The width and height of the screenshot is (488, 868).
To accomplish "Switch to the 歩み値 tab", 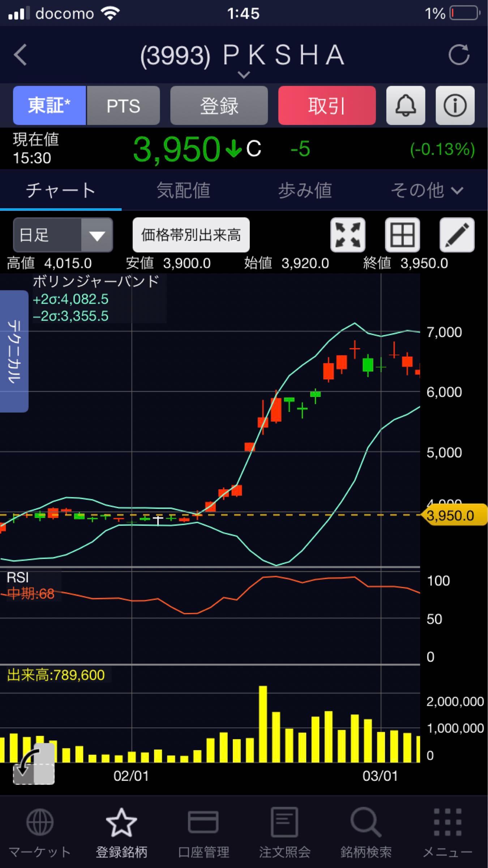I will pyautogui.click(x=305, y=190).
